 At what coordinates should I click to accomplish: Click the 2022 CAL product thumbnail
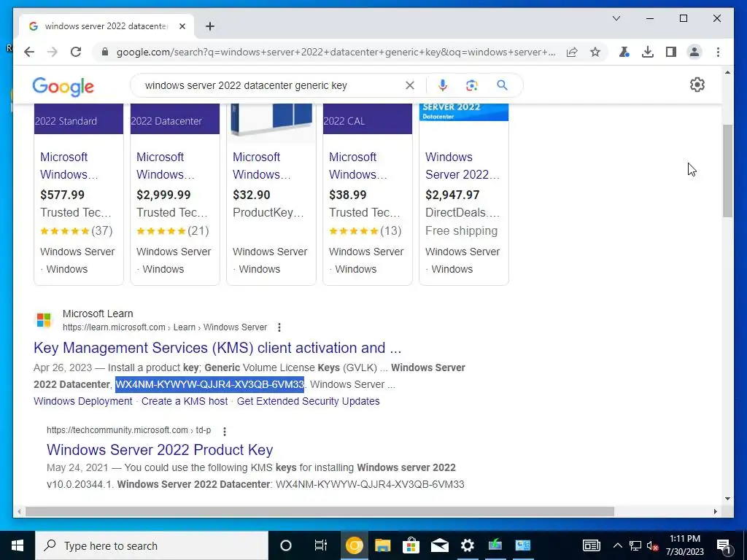(x=368, y=119)
